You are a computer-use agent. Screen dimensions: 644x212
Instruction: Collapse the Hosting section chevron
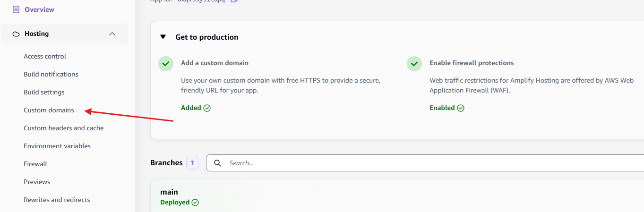click(x=112, y=34)
